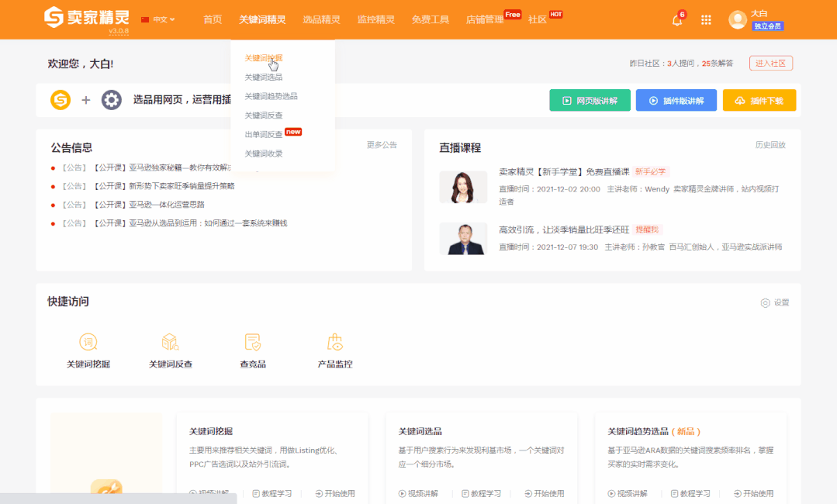Open the 关键词挖掘 quick access icon
This screenshot has height=504, width=837.
pos(88,348)
